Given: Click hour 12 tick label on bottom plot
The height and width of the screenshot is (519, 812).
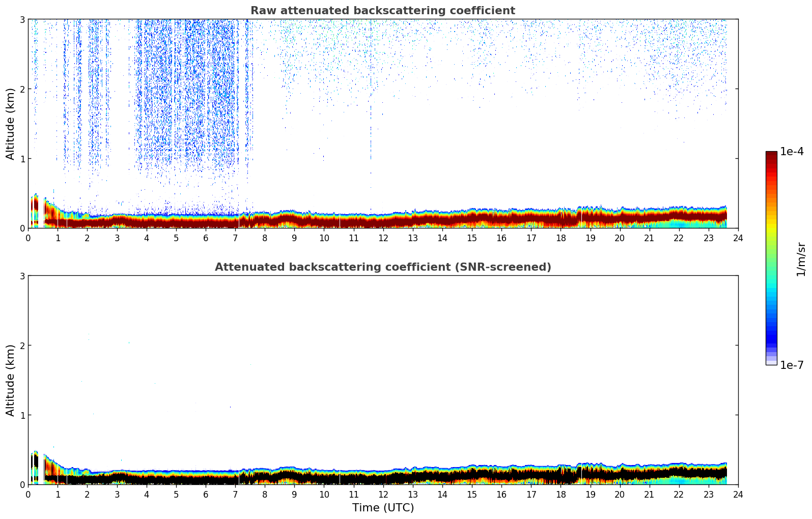Looking at the screenshot, I should click(x=383, y=494).
